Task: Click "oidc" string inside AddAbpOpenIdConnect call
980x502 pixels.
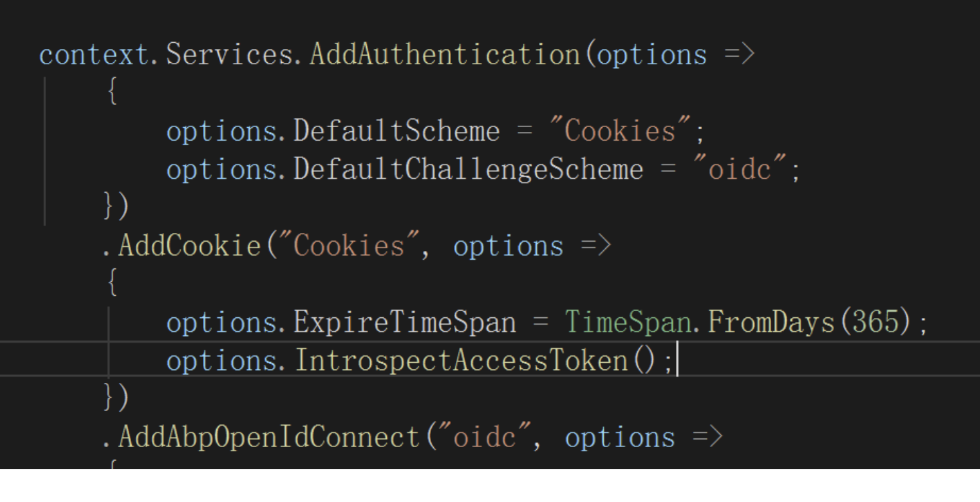Action: coord(491,438)
